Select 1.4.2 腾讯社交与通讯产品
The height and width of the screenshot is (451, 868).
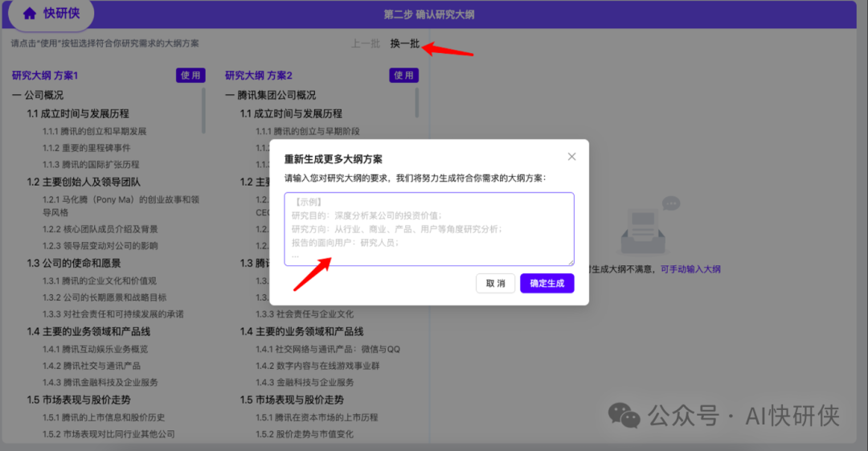tap(92, 366)
